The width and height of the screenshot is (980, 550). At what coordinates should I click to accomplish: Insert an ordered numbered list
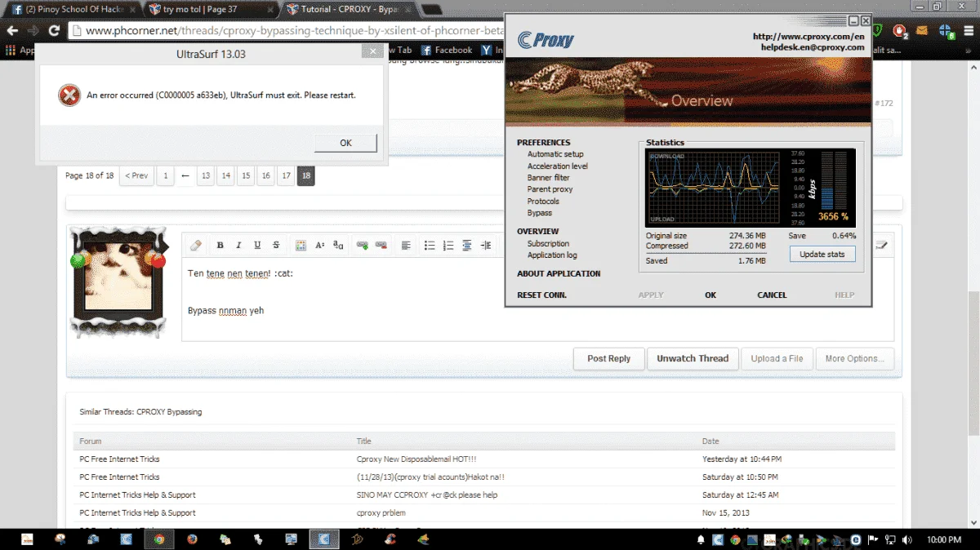coord(448,245)
